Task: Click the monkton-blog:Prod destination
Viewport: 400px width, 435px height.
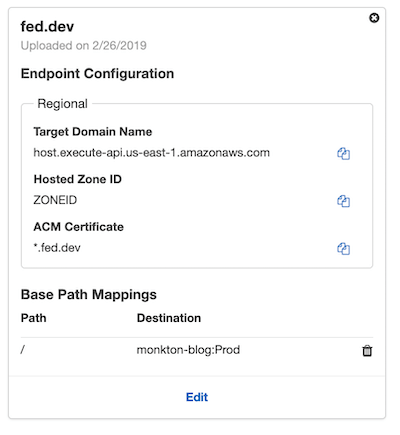Action: click(x=188, y=350)
